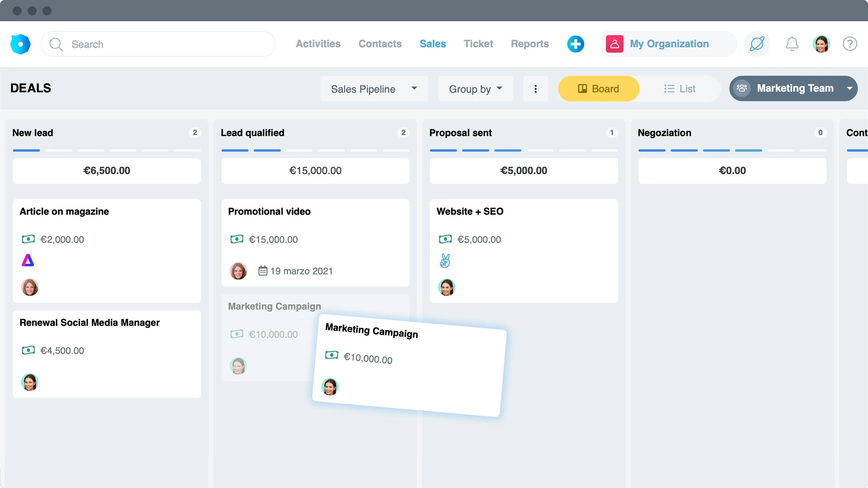Open the three-dot more options menu
Viewport: 868px width, 488px height.
pos(535,89)
